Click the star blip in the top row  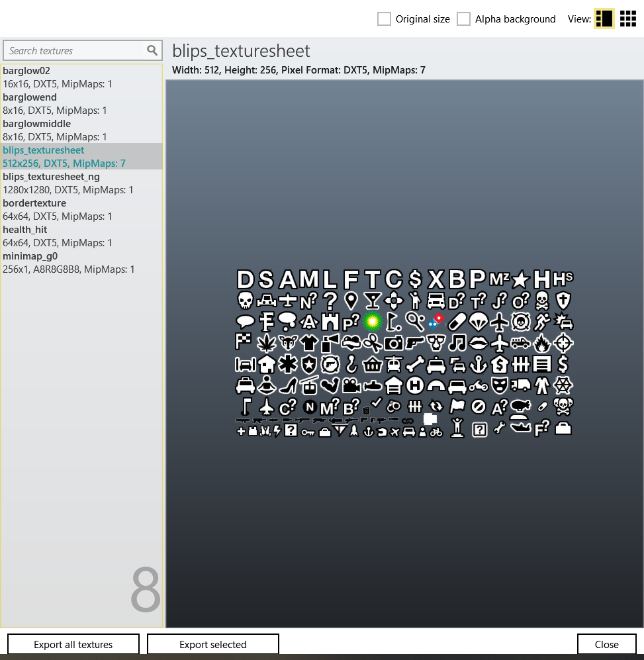coord(520,279)
